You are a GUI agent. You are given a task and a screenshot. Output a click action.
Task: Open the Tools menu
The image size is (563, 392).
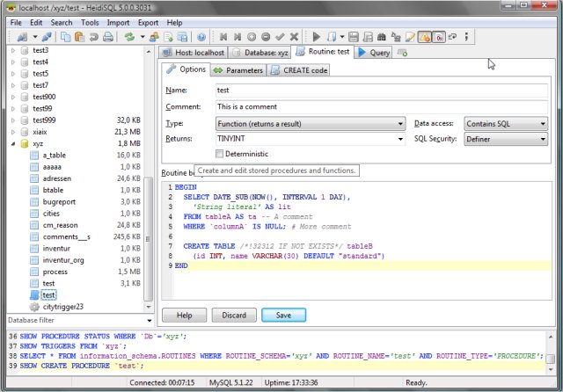click(89, 21)
